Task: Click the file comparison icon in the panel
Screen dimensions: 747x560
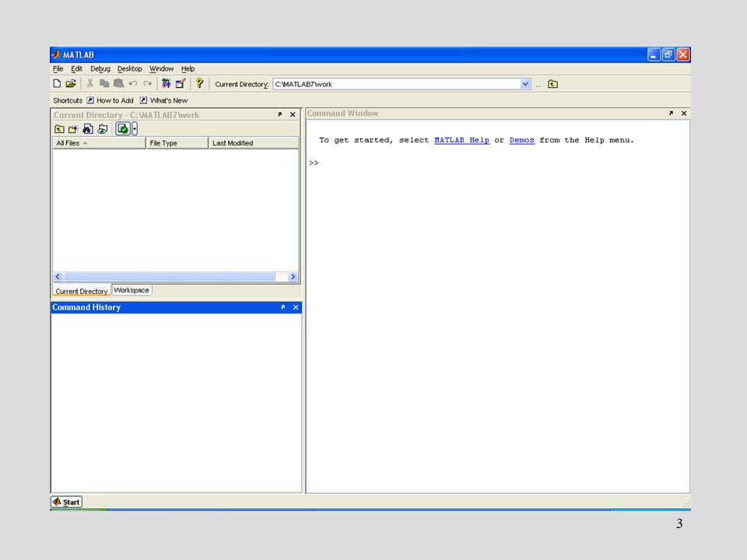Action: (x=103, y=129)
